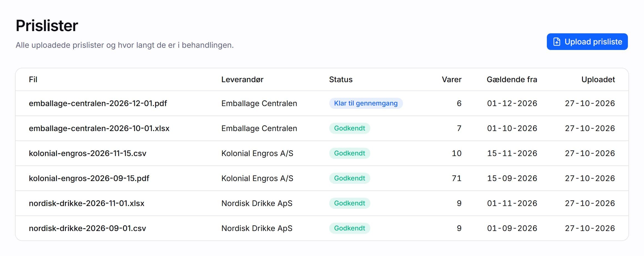The height and width of the screenshot is (256, 644).
Task: Click the Status column header
Action: pos(341,80)
